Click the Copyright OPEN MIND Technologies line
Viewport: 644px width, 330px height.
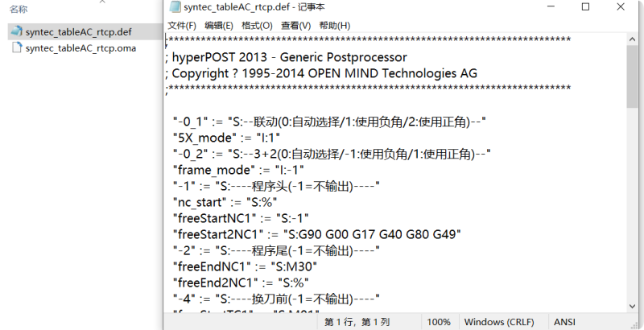click(321, 73)
